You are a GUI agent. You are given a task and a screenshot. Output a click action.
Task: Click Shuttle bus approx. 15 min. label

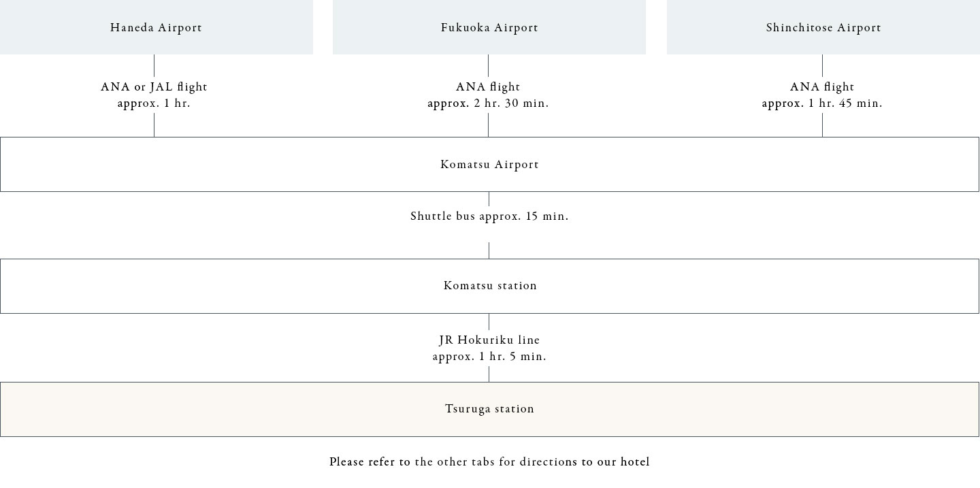click(489, 216)
